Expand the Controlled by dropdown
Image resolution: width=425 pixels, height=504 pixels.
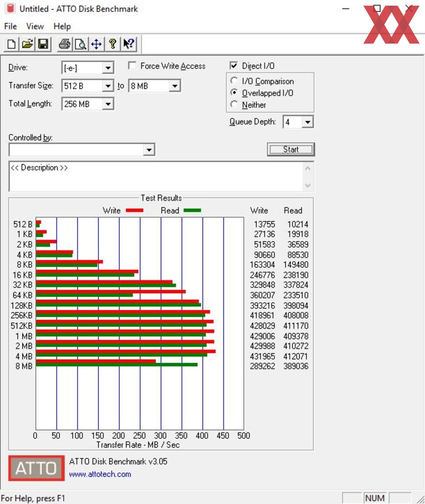149,150
